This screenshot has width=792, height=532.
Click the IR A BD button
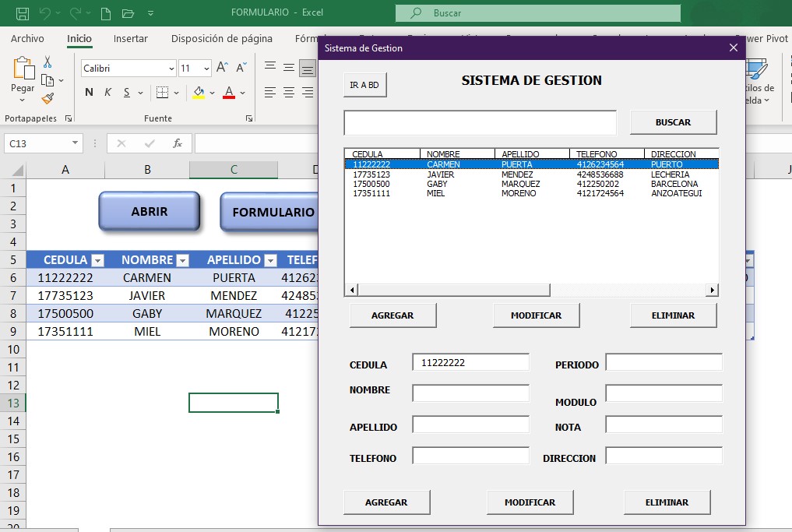click(x=364, y=85)
